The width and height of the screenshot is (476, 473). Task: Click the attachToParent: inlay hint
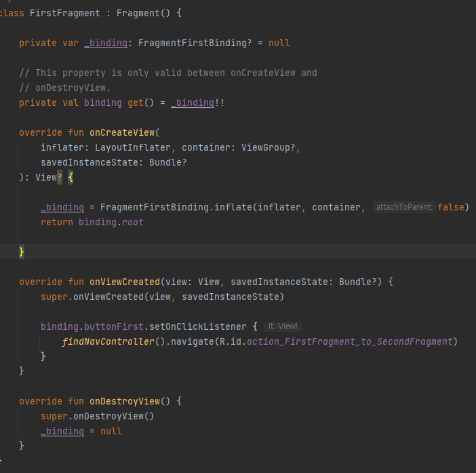pos(404,207)
